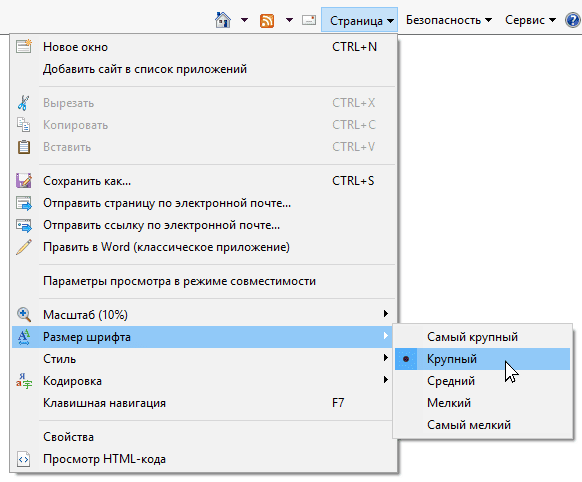Click the blue Help question mark icon
Viewport: 582px width, 482px height.
click(x=573, y=20)
